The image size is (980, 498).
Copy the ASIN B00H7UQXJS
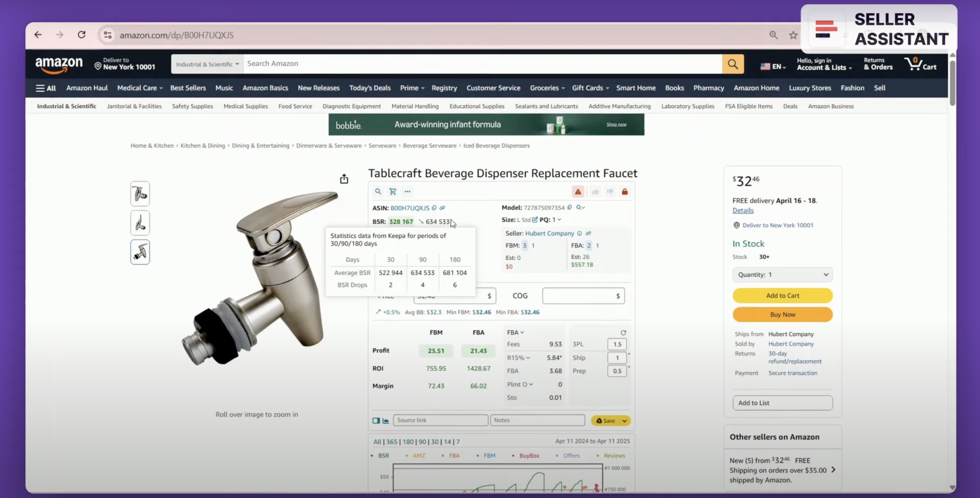tap(434, 208)
